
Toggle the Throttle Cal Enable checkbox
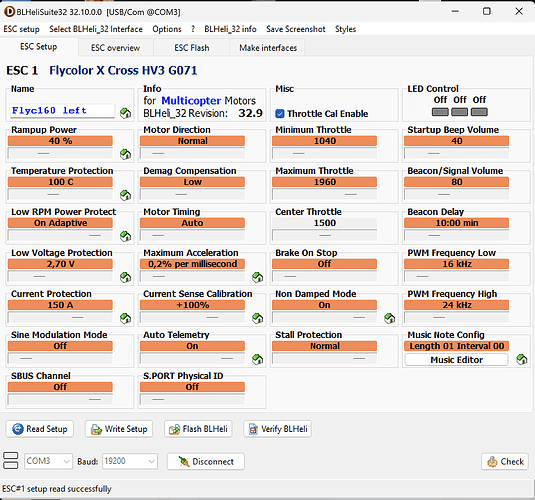[x=280, y=114]
